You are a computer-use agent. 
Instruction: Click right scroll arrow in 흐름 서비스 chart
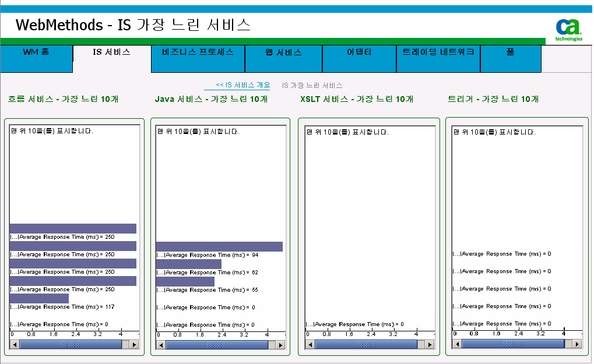(134, 344)
